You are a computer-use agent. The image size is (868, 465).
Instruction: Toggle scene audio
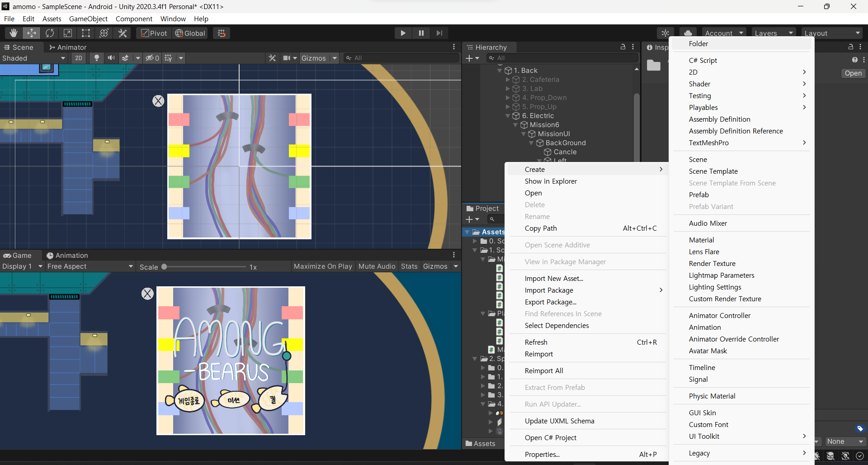pos(111,58)
